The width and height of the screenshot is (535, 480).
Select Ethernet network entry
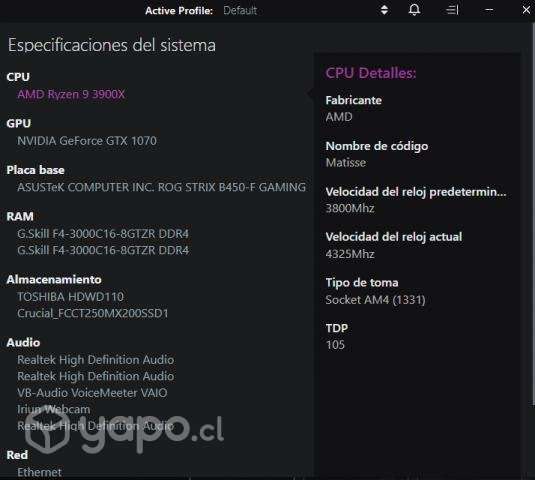coord(40,472)
